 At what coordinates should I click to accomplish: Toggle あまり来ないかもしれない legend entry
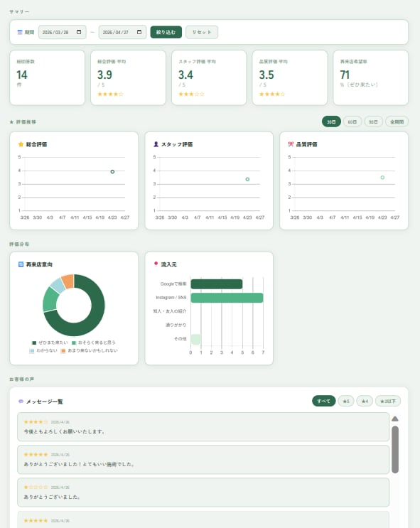[x=90, y=350]
